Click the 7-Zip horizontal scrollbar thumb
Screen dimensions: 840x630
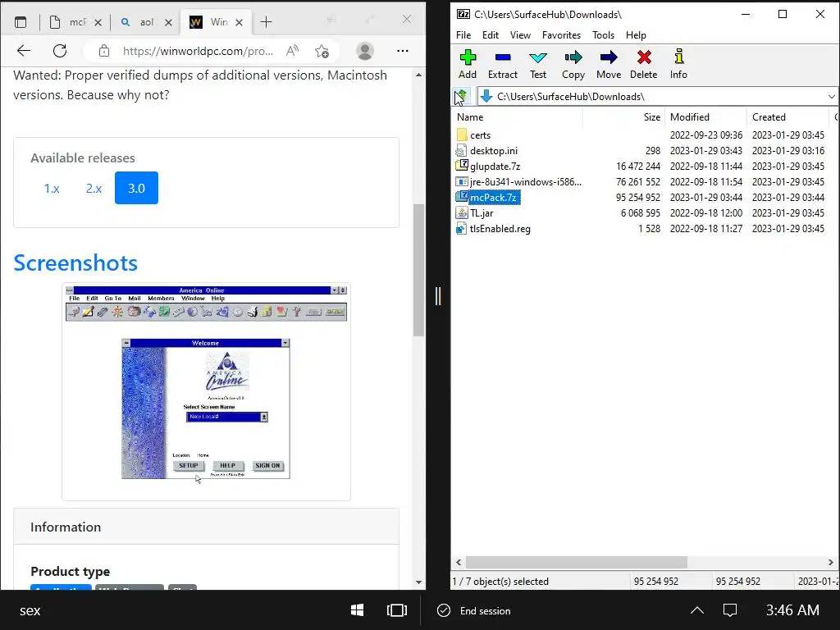pyautogui.click(x=577, y=563)
